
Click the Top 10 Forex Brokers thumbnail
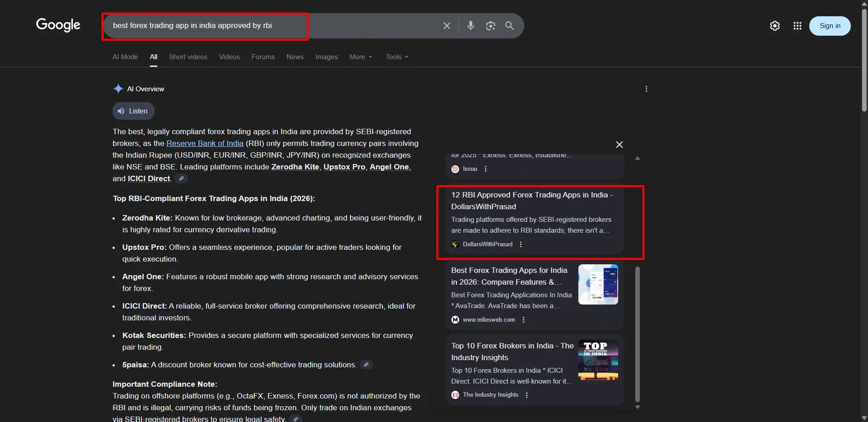click(x=598, y=360)
